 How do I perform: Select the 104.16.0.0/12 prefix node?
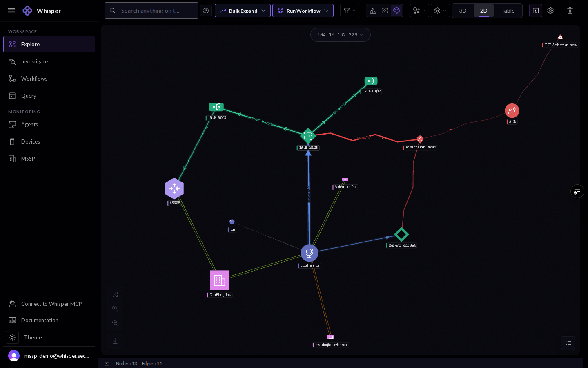pyautogui.click(x=371, y=81)
